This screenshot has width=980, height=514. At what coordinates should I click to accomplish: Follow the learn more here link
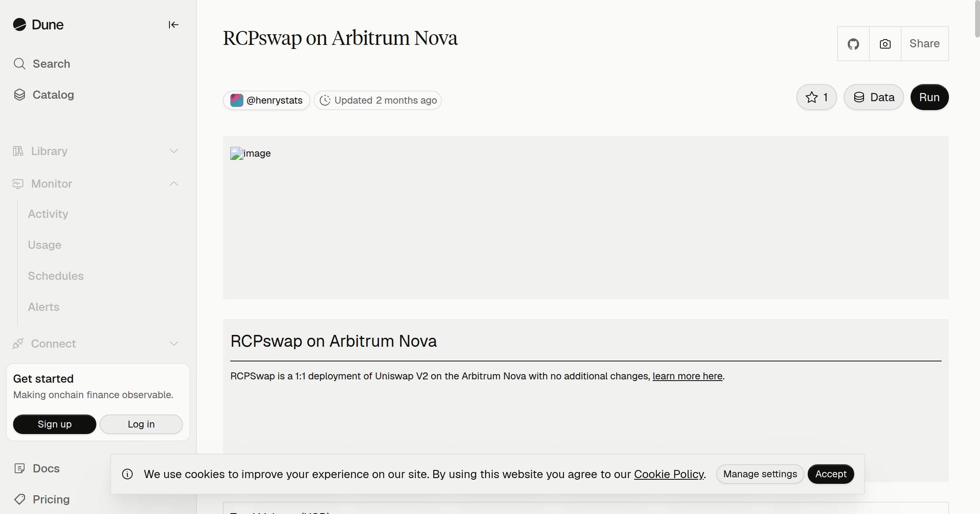pos(688,376)
